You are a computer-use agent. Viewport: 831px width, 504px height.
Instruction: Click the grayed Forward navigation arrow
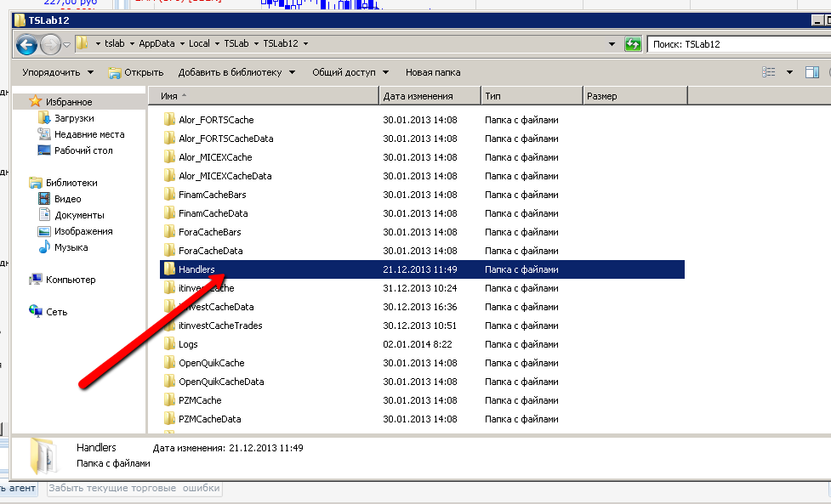50,44
